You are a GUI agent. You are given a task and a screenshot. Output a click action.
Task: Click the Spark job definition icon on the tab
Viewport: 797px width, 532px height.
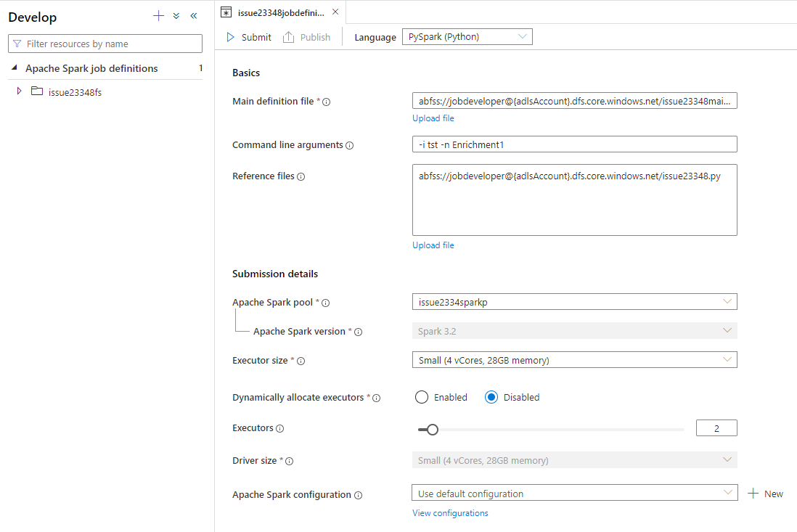point(226,12)
